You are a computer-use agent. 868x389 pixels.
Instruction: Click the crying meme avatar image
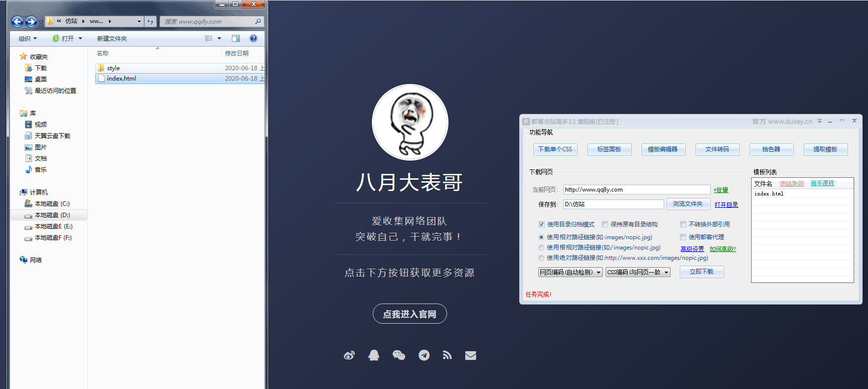tap(410, 122)
